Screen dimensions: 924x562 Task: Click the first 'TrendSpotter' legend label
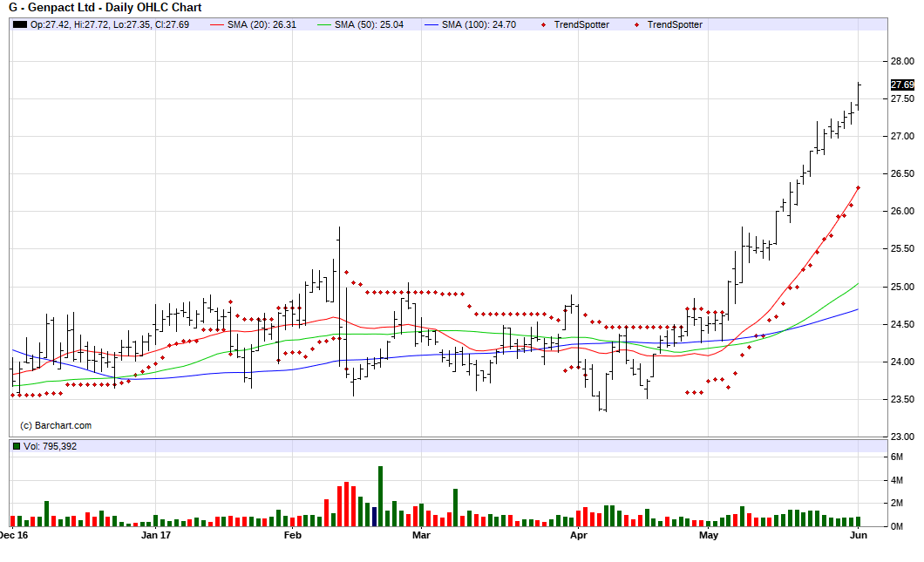581,24
